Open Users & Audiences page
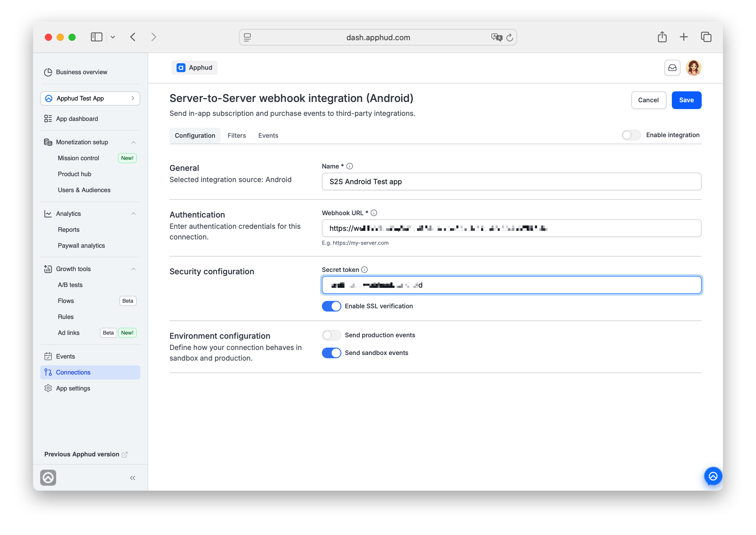The image size is (756, 535). 84,190
